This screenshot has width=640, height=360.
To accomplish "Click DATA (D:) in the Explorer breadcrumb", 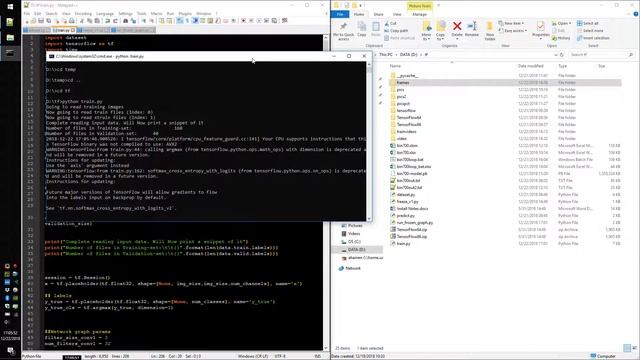I will click(408, 55).
